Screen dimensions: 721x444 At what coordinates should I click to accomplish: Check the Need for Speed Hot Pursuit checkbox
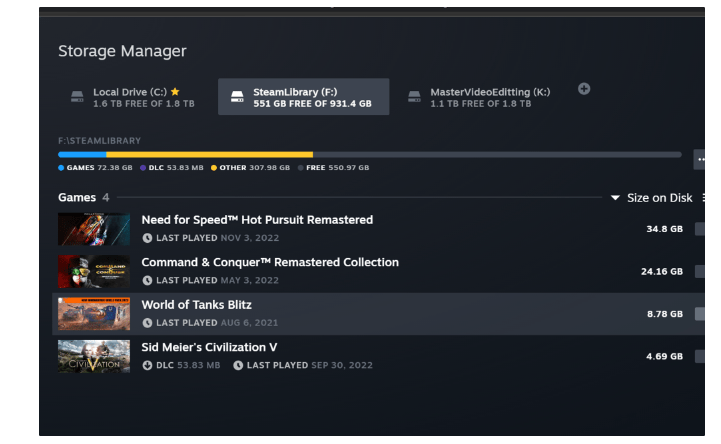(x=700, y=229)
